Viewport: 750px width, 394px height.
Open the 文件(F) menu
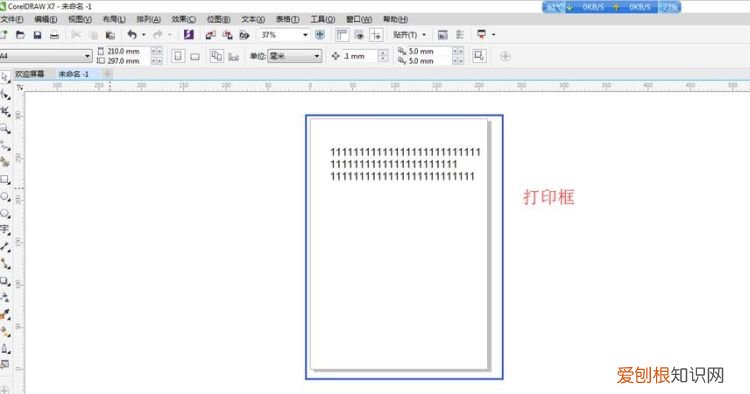(x=11, y=19)
